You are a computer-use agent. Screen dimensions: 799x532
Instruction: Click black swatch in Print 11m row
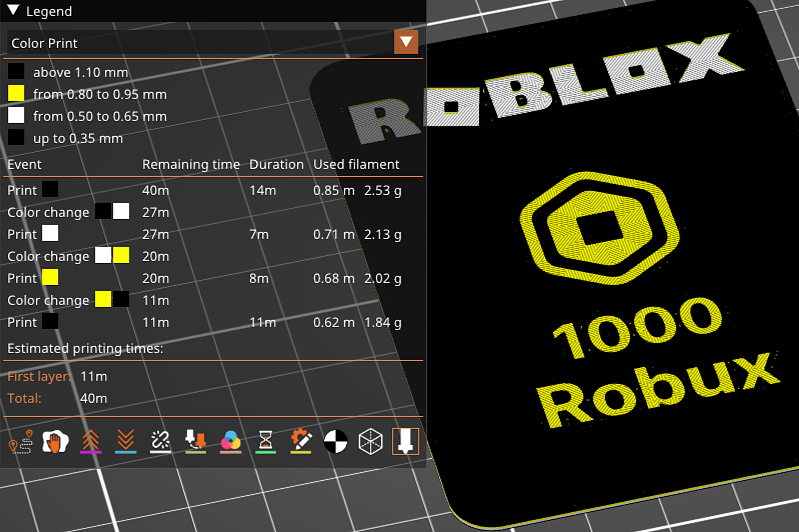(x=50, y=322)
